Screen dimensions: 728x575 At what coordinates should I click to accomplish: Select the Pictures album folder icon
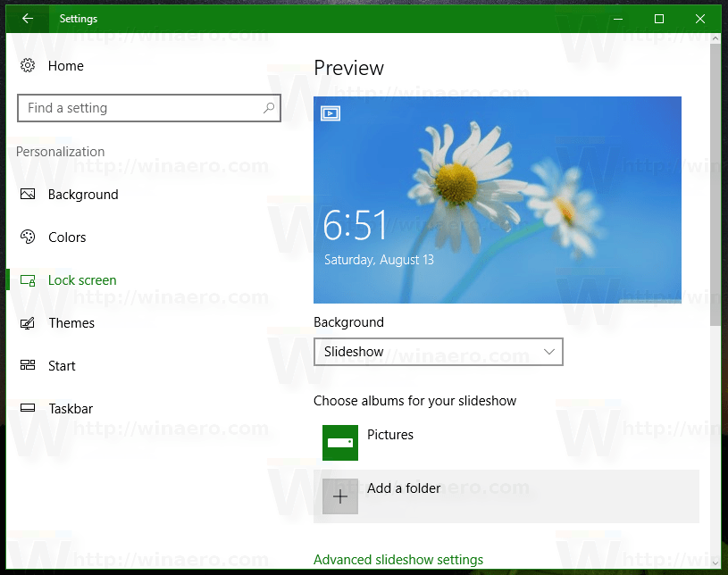pos(339,442)
